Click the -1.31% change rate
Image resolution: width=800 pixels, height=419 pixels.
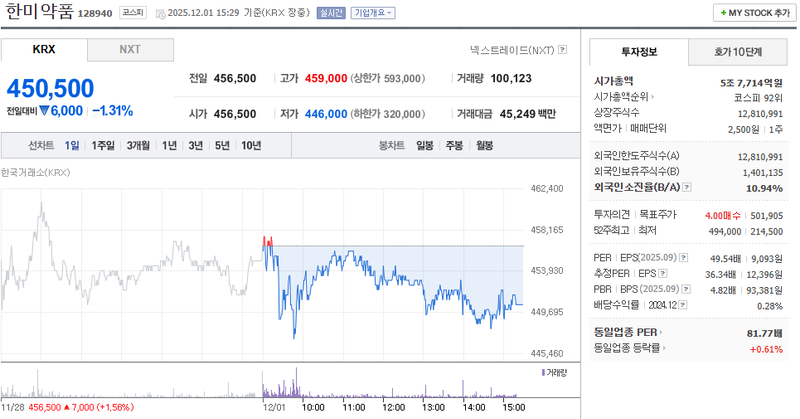click(113, 111)
